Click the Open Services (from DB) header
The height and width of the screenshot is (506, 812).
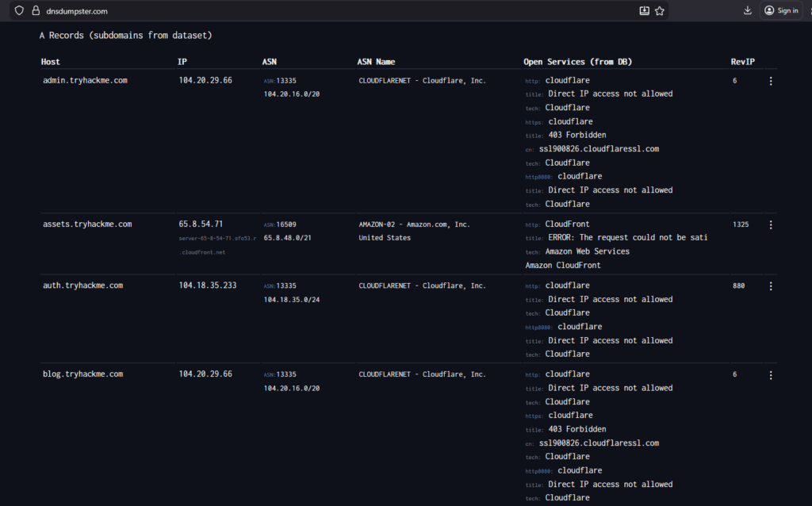(577, 62)
